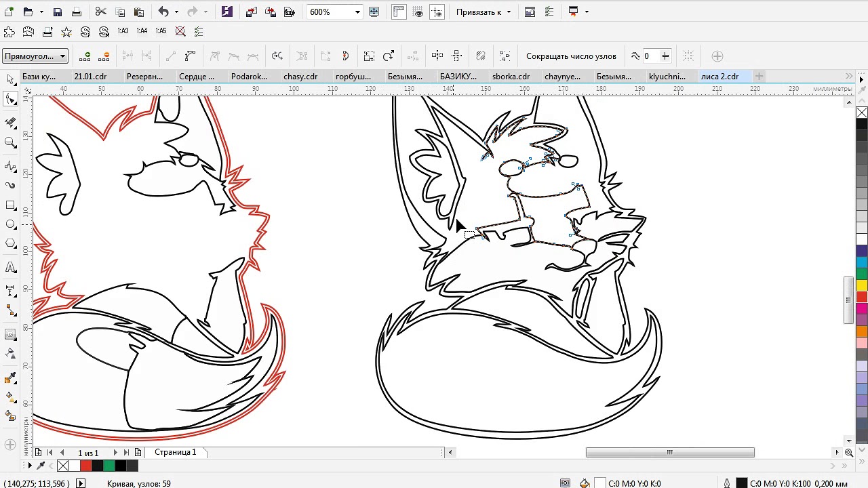Toggle full-screen preview
This screenshot has width=868, height=488.
coord(374,12)
